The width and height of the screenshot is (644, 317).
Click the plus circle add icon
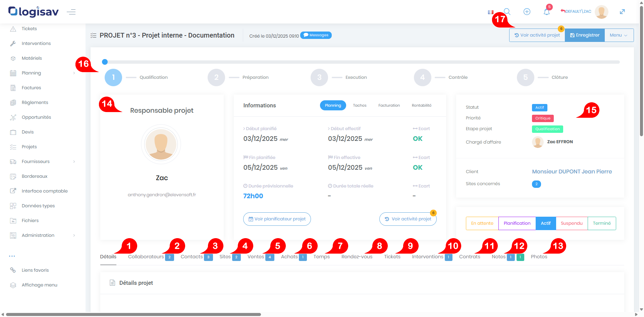[527, 12]
